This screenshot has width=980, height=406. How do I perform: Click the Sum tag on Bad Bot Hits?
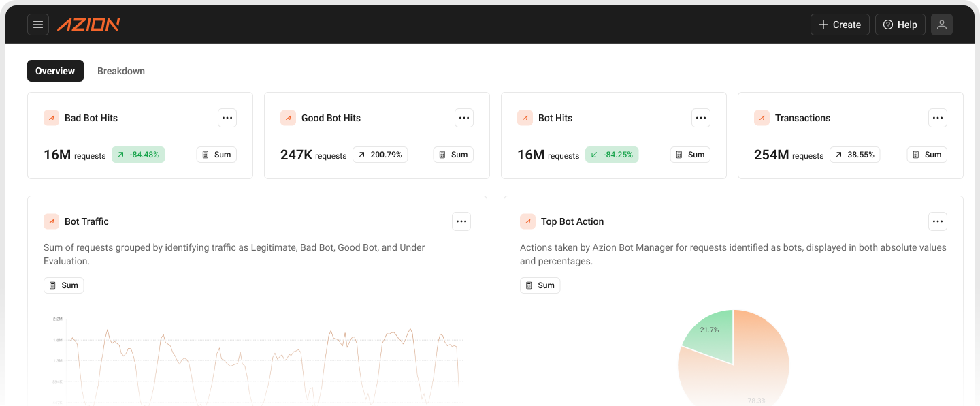[216, 155]
